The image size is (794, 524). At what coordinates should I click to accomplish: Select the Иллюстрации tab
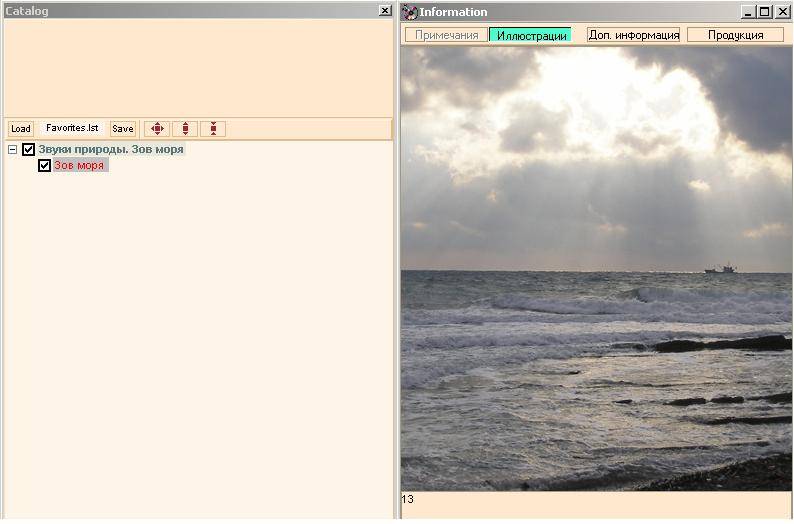coord(531,35)
